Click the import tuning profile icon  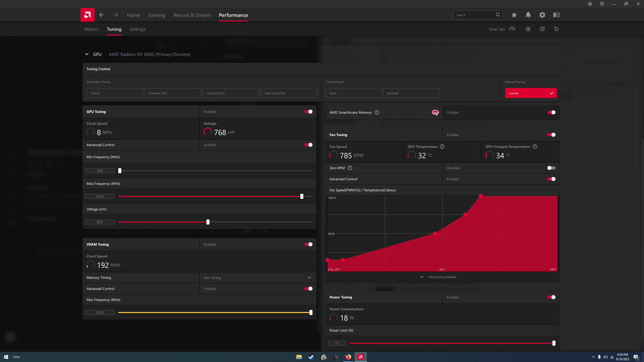pos(528,29)
